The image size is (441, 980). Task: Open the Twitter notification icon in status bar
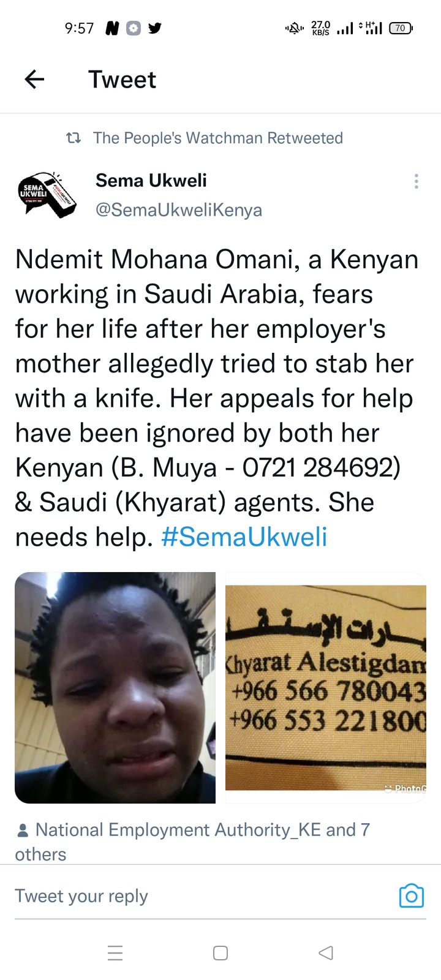coord(155,28)
